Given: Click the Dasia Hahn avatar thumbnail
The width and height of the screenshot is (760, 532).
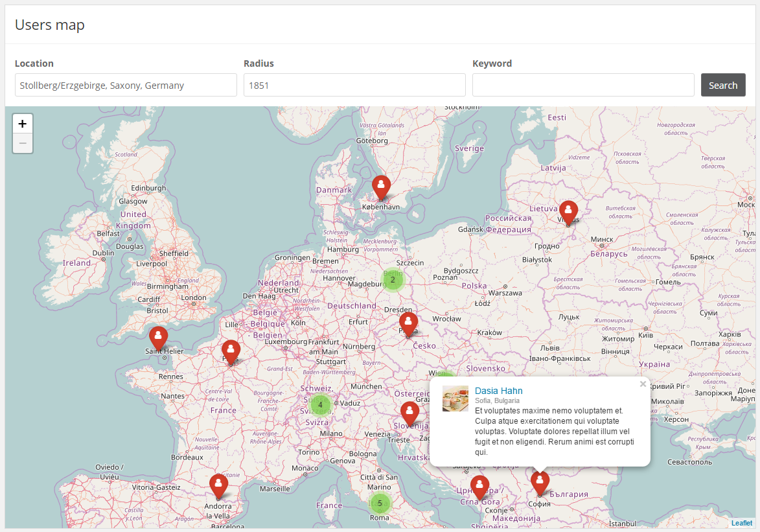Looking at the screenshot, I should pyautogui.click(x=455, y=399).
